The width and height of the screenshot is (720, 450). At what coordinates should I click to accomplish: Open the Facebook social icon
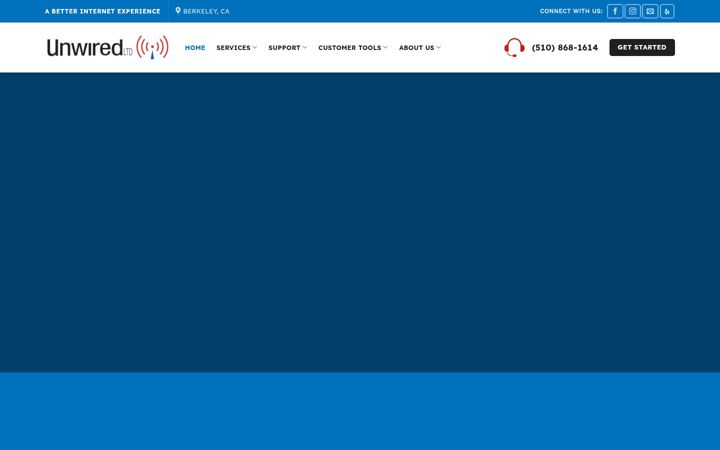[x=615, y=11]
